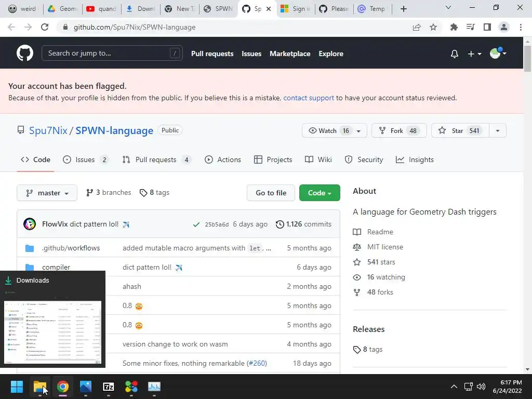
Task: Open the master branch selector
Action: [47, 193]
